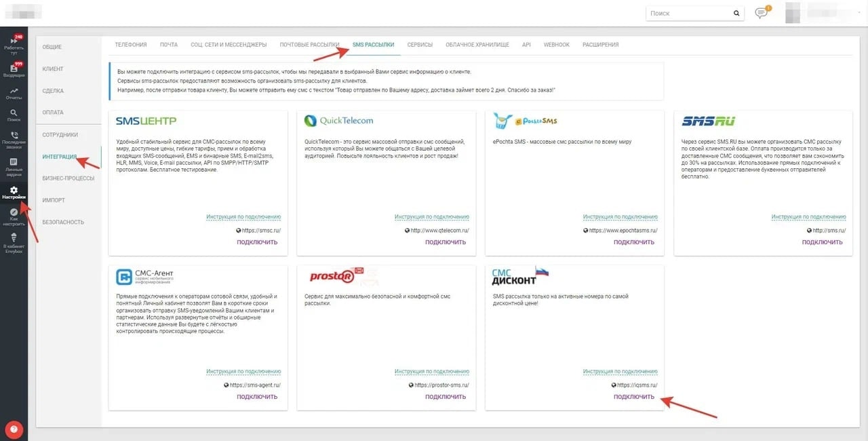This screenshot has width=868, height=441.
Task: Click the Поиск sidebar search icon
Action: pyautogui.click(x=14, y=116)
